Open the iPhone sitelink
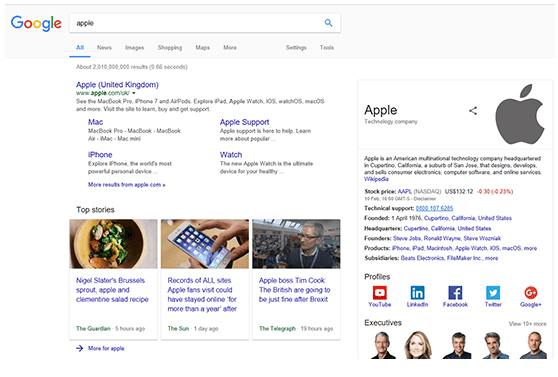This screenshot has width=558, height=377. [x=100, y=155]
